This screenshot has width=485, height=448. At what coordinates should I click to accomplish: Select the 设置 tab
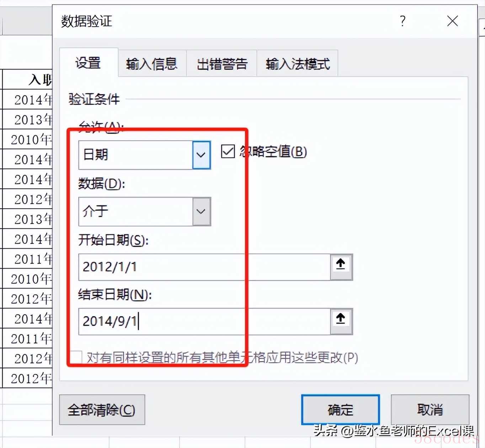pos(88,63)
